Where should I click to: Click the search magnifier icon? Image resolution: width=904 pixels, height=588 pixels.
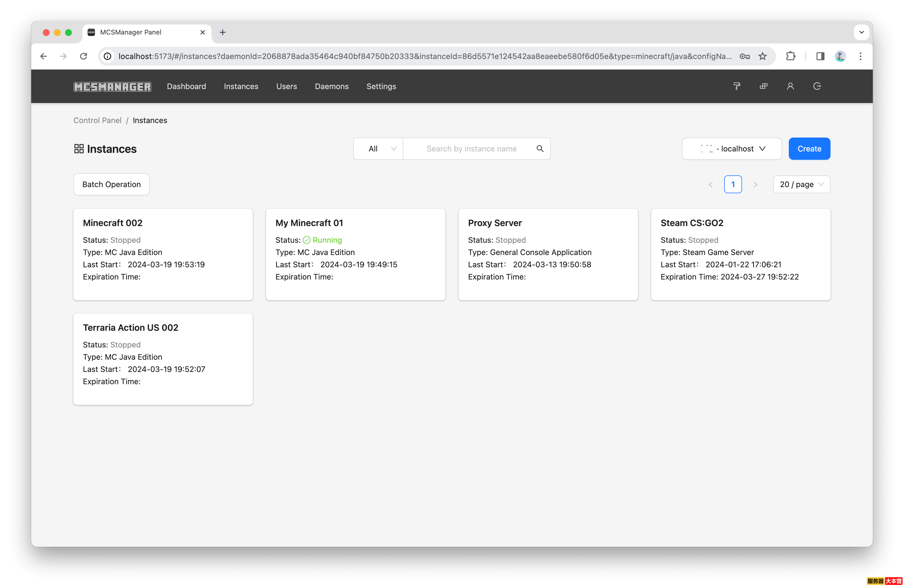point(540,148)
